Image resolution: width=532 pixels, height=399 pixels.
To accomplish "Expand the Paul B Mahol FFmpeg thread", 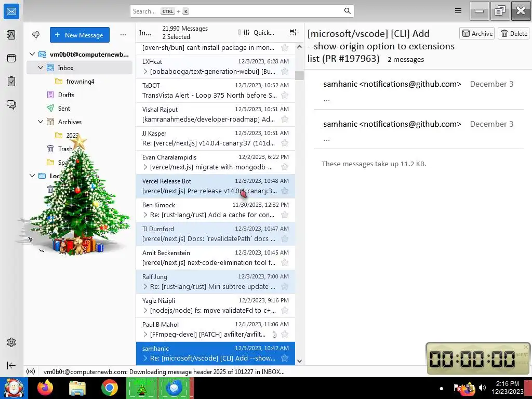I will click(145, 335).
